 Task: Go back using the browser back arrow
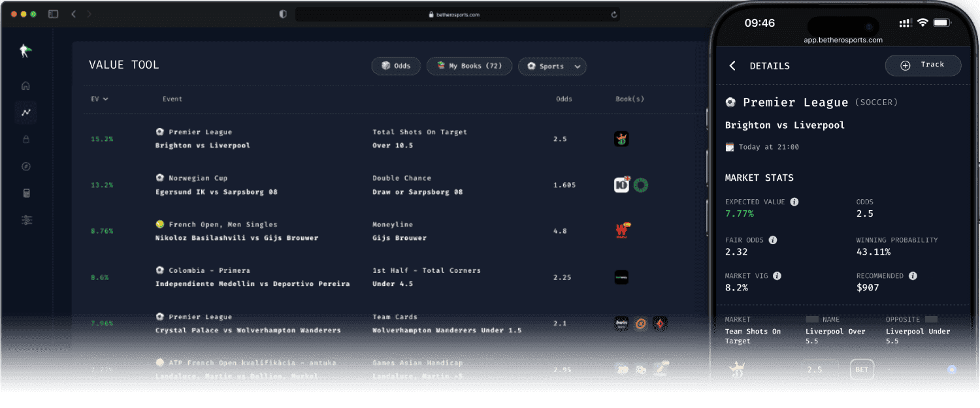pyautogui.click(x=73, y=14)
